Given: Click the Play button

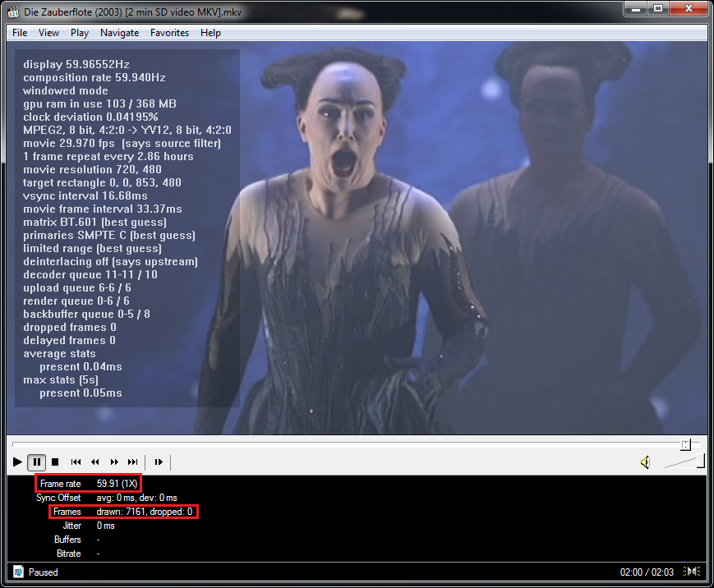Looking at the screenshot, I should (17, 462).
